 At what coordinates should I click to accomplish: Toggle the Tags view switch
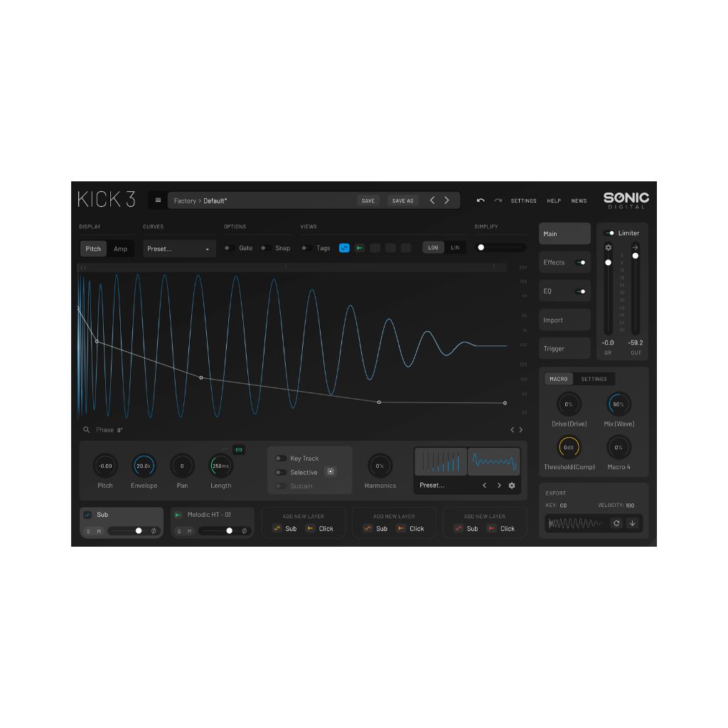coord(306,248)
